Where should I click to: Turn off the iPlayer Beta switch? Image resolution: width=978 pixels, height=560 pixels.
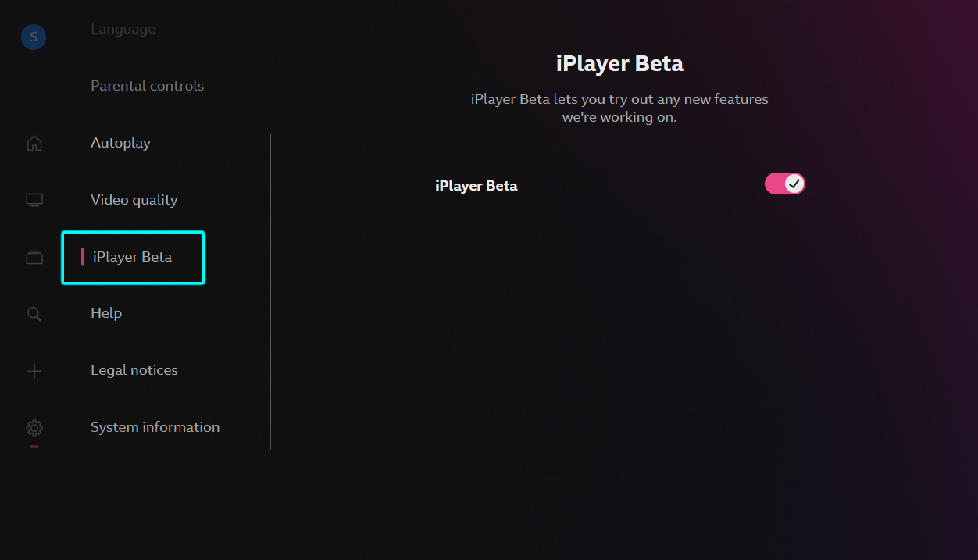(x=784, y=184)
